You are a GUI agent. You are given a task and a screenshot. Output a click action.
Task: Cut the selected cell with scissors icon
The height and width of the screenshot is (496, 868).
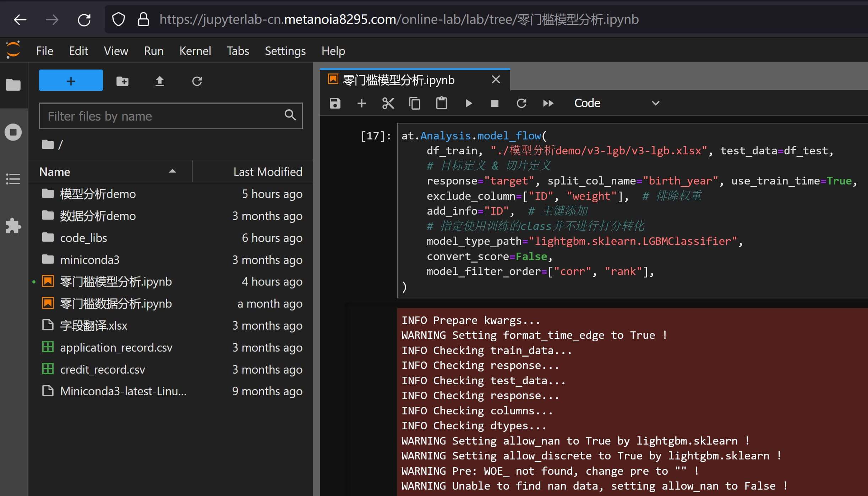(x=388, y=103)
